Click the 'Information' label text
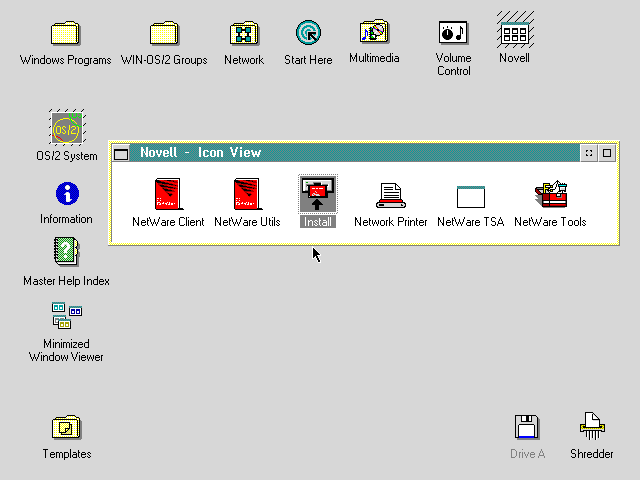 point(66,219)
